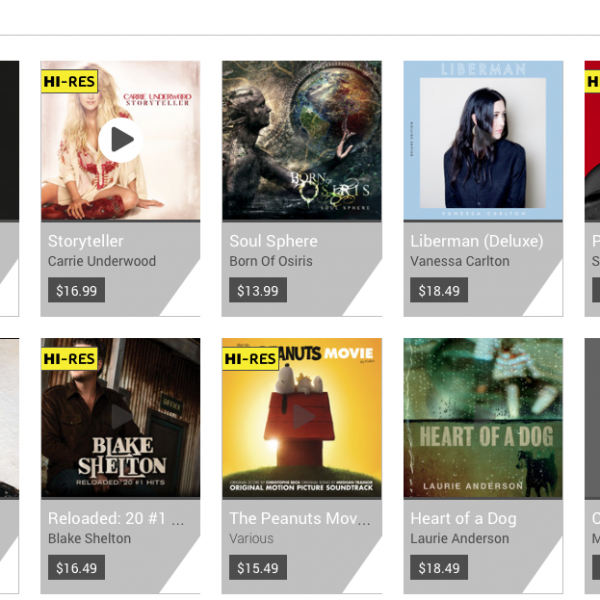The height and width of the screenshot is (600, 600).
Task: Open Laurie Anderson artist link
Action: (x=460, y=538)
